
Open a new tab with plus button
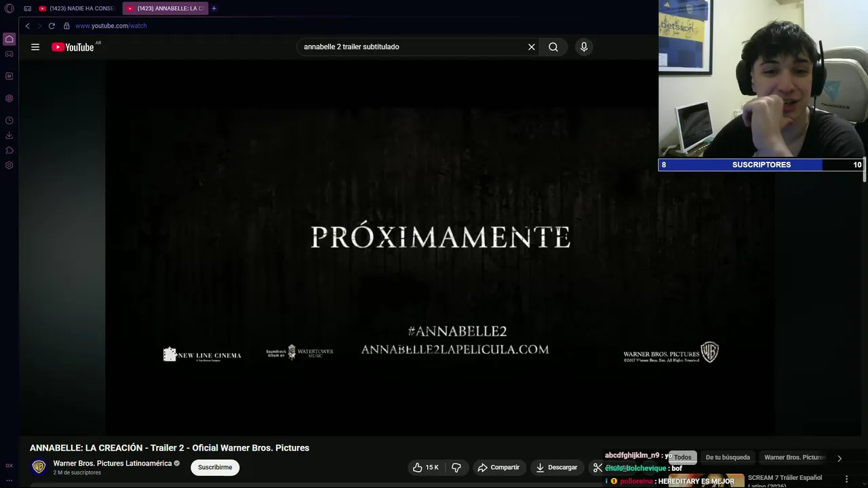(x=214, y=9)
